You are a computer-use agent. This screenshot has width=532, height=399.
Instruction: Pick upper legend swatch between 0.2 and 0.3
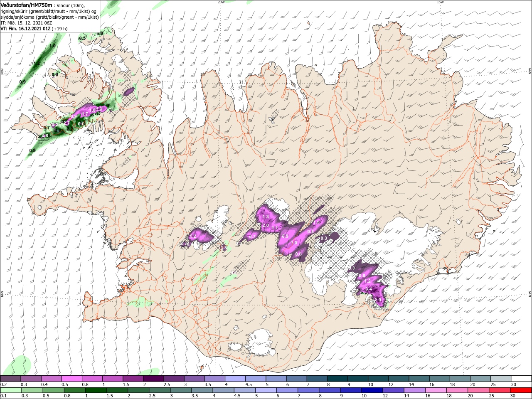pyautogui.click(x=11, y=379)
